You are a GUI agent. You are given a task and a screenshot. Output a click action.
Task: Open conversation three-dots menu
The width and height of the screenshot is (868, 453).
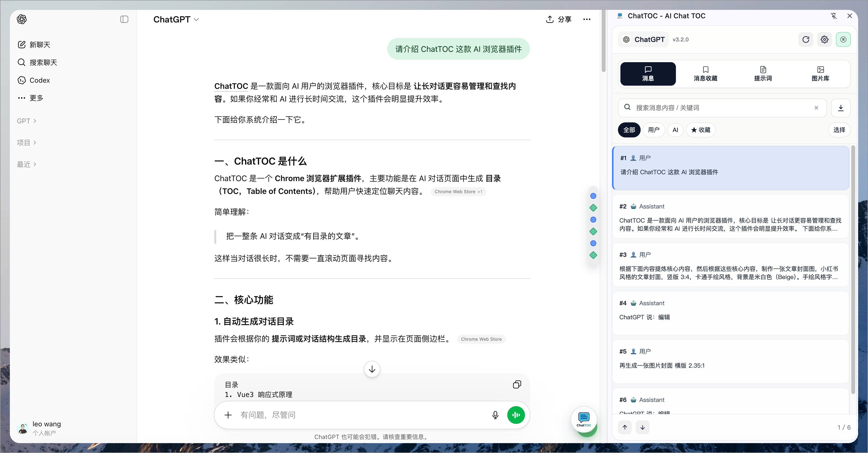pos(587,19)
